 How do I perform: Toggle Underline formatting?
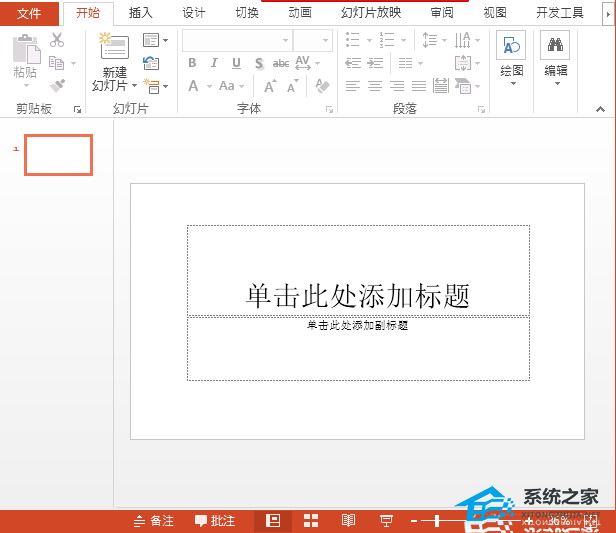coord(236,63)
